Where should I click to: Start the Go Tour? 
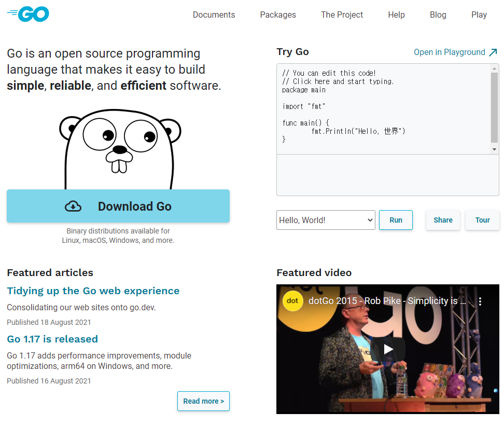point(482,220)
